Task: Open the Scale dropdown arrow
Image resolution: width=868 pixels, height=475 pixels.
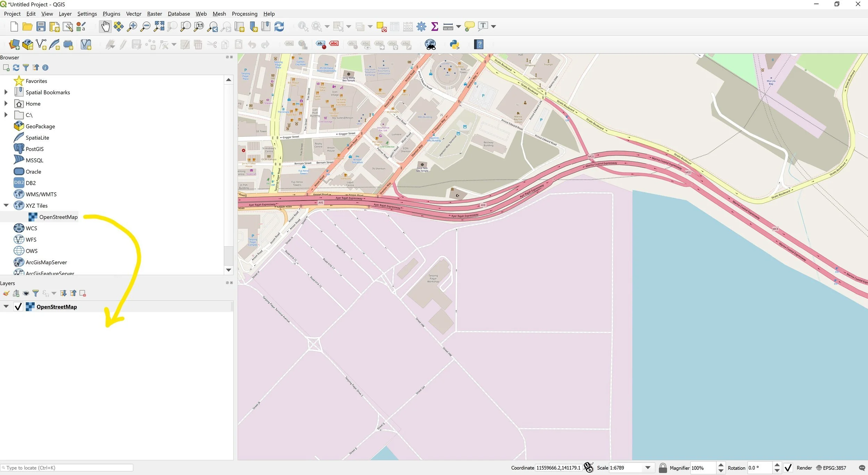Action: (x=648, y=468)
